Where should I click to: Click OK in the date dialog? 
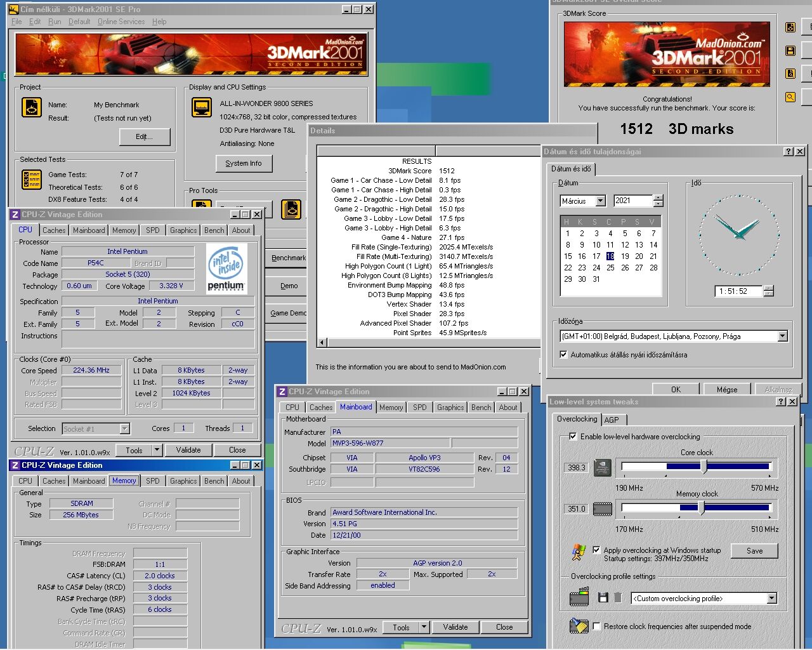pyautogui.click(x=676, y=389)
